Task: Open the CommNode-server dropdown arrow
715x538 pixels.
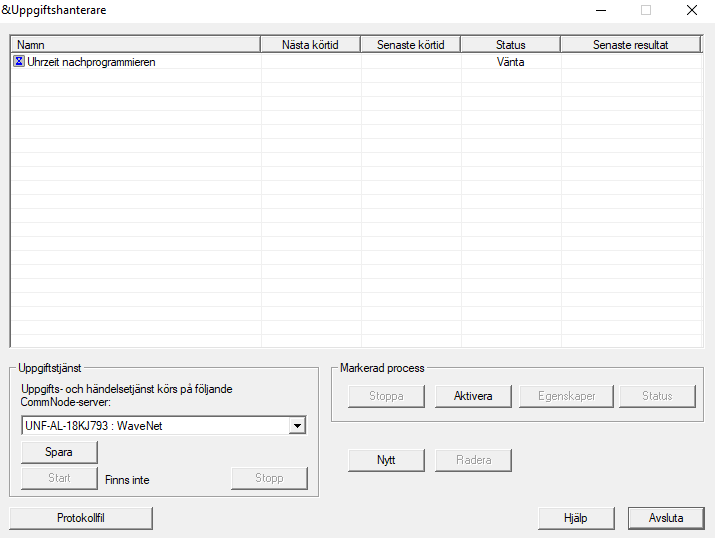Action: [296, 426]
